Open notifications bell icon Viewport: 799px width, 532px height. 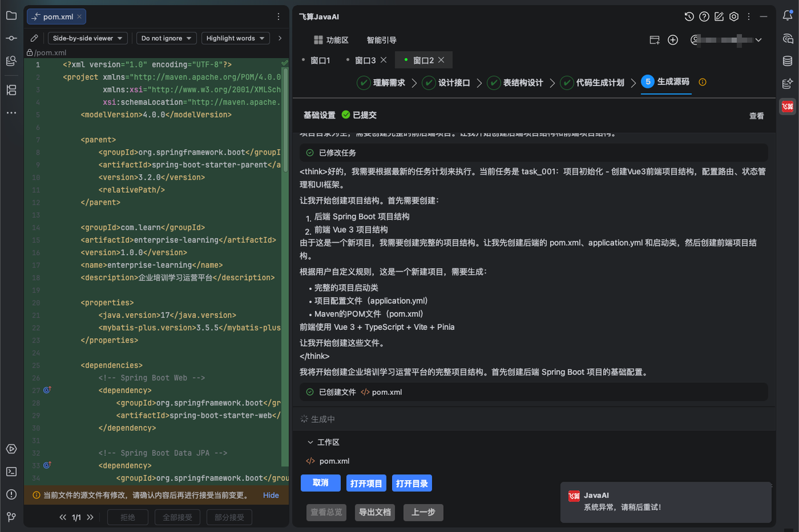point(788,16)
